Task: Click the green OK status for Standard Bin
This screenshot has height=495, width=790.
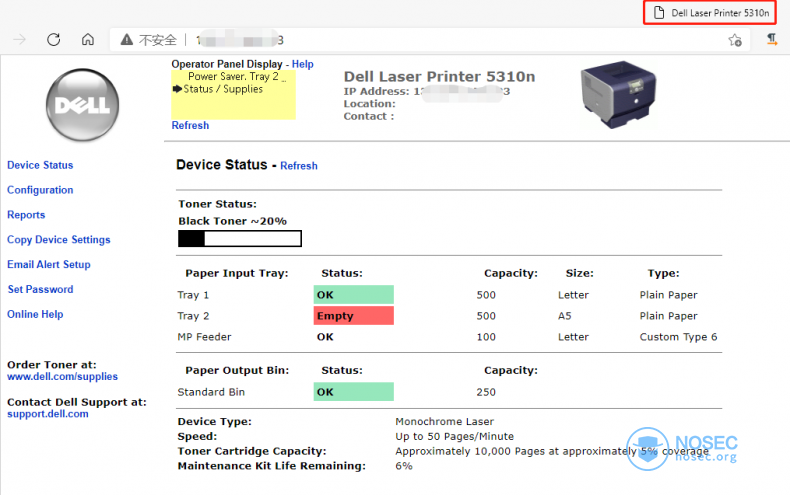Action: pos(354,392)
